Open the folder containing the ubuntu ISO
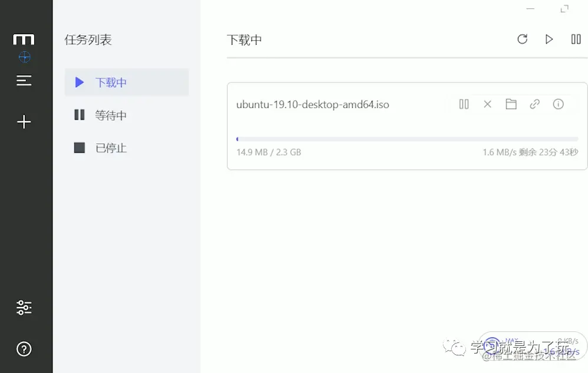Image resolution: width=588 pixels, height=373 pixels. (x=511, y=104)
